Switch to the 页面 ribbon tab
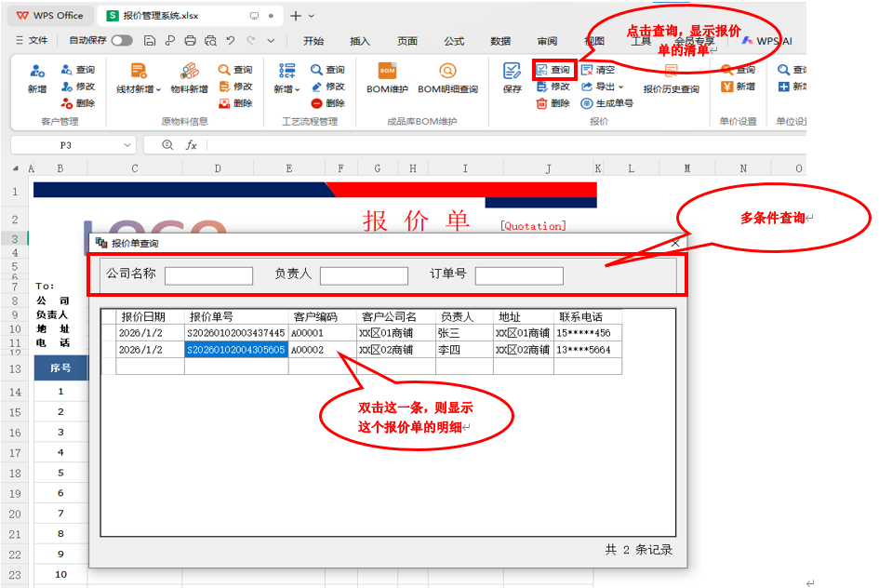 407,41
